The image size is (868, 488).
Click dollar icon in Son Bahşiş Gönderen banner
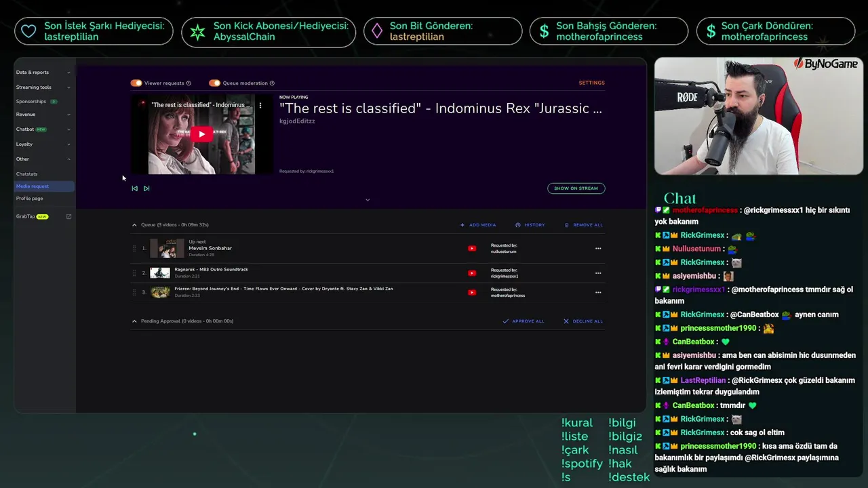(544, 31)
